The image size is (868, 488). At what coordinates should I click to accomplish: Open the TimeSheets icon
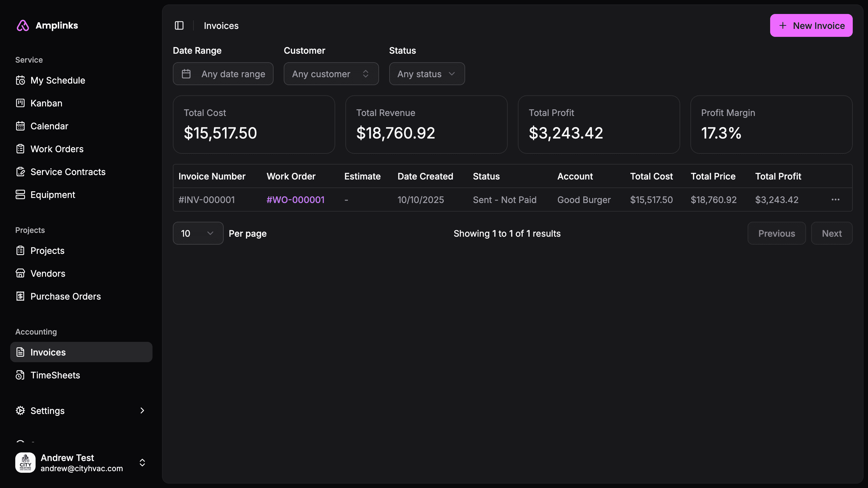(20, 375)
